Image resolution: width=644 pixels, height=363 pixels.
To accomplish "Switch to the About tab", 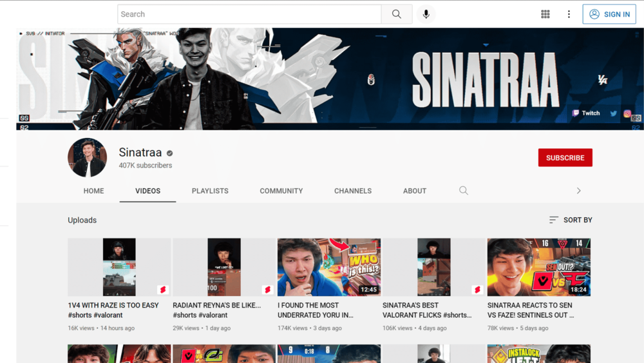I will click(414, 191).
